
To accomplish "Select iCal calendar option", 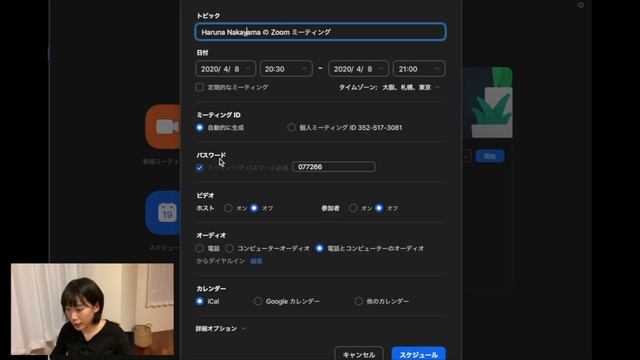I will coord(200,301).
